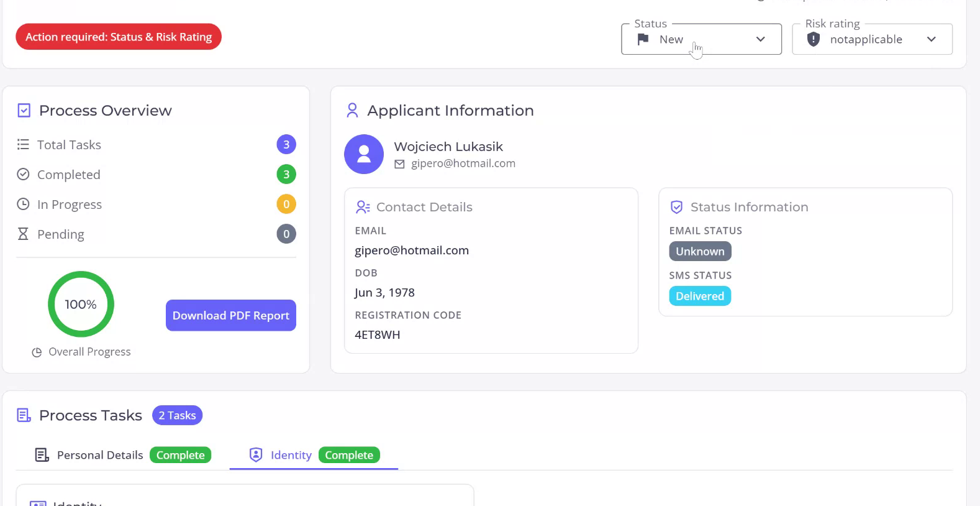Viewport: 980px width, 506px height.
Task: Click the Process Overview checkbox icon
Action: (x=24, y=111)
